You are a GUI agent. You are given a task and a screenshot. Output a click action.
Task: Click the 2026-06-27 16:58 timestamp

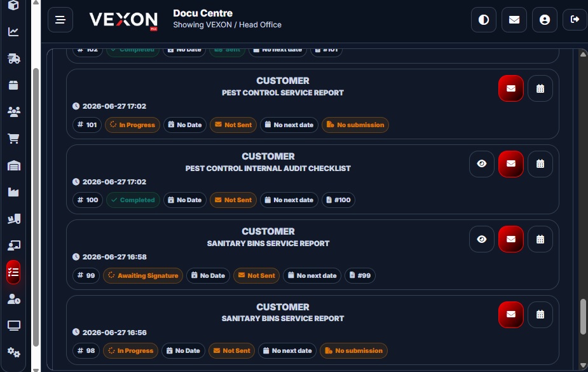[114, 257]
